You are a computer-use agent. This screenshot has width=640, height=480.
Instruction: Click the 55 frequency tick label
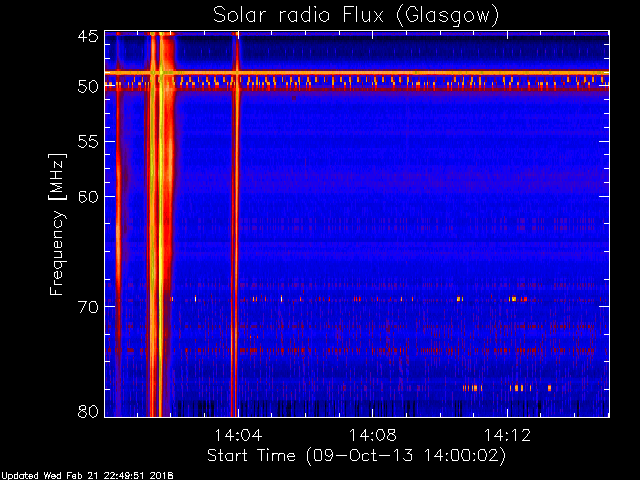(x=88, y=142)
